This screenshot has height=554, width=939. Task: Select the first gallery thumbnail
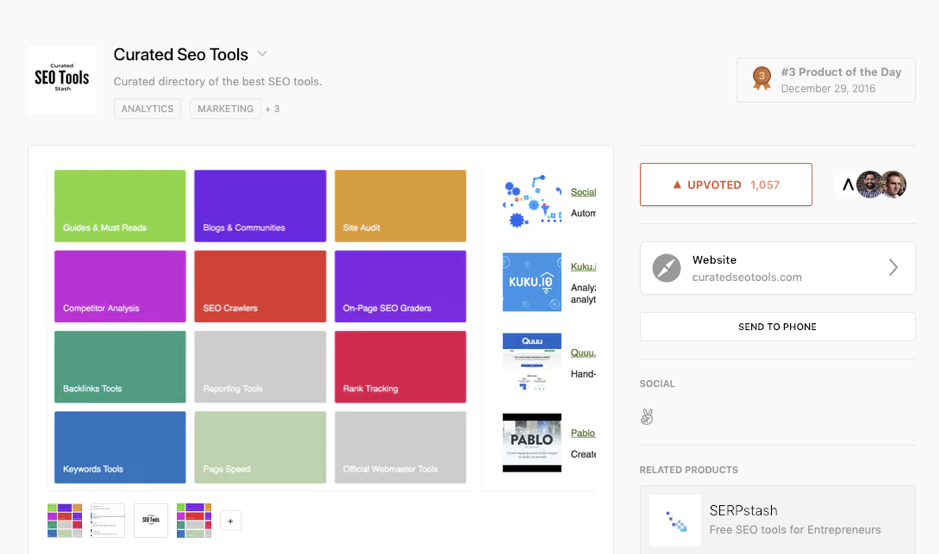coord(65,521)
